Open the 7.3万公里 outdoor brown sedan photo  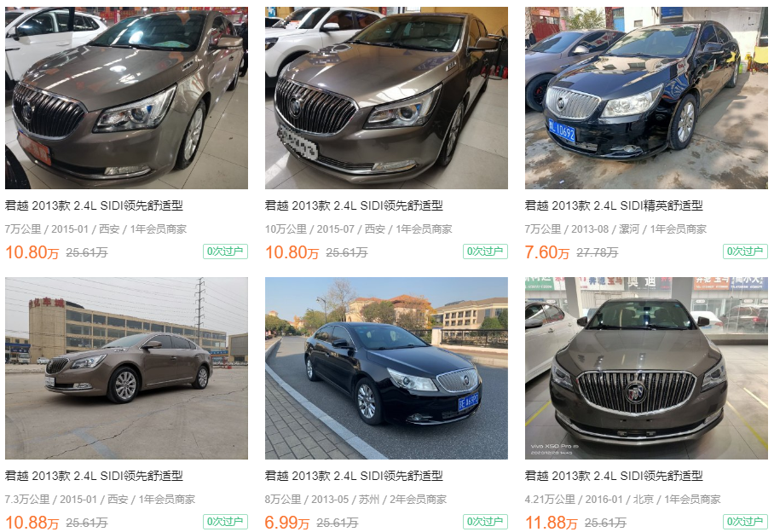126,368
